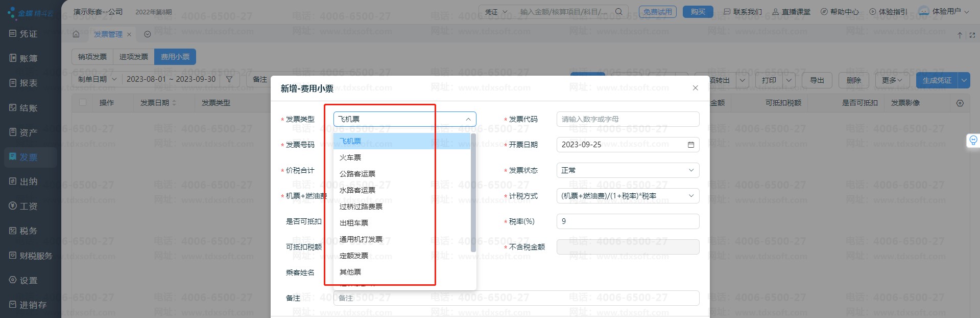Open column settings gear icon

point(960,103)
